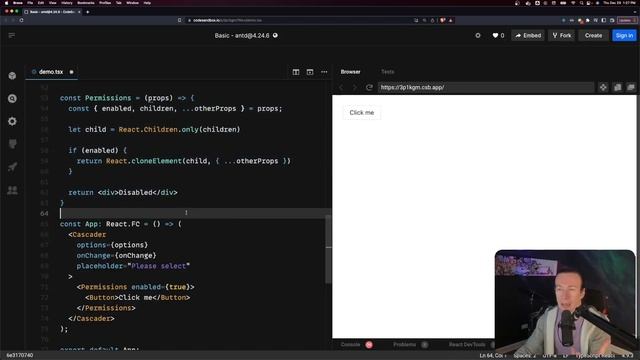Open the Deployment rocket panel
The image size is (640, 360).
tap(12, 167)
